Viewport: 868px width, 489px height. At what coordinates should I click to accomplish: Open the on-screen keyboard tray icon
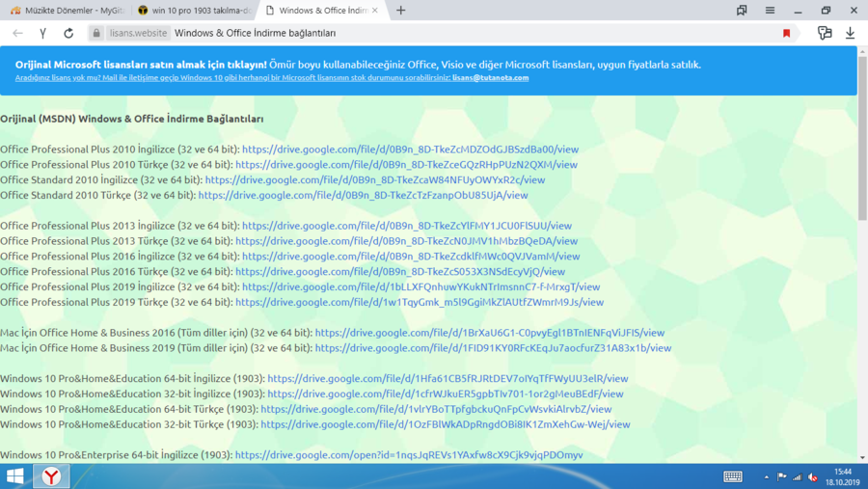(x=733, y=476)
